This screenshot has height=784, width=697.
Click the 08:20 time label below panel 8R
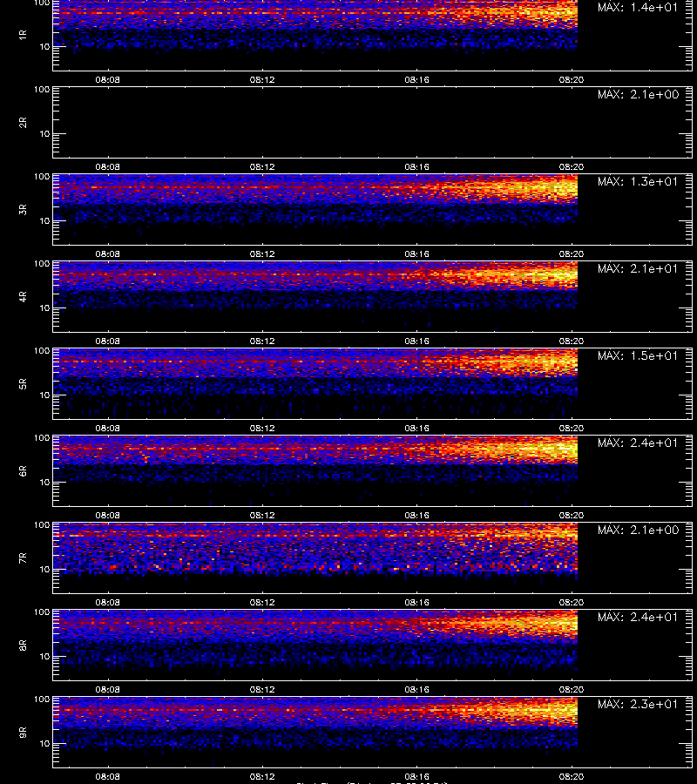pyautogui.click(x=572, y=690)
